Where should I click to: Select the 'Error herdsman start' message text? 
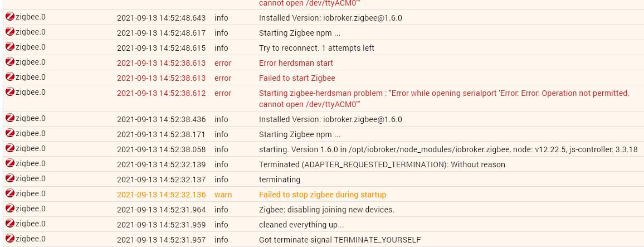(296, 63)
